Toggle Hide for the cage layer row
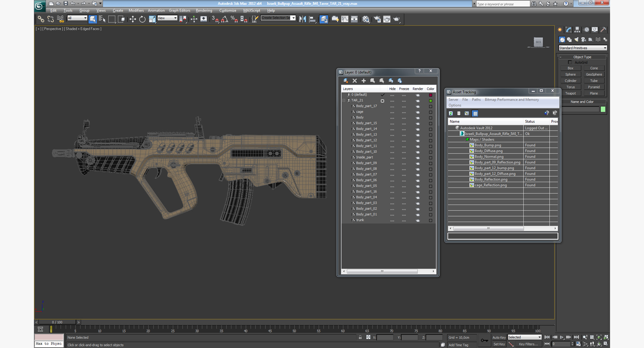The height and width of the screenshot is (348, 644). 392,112
